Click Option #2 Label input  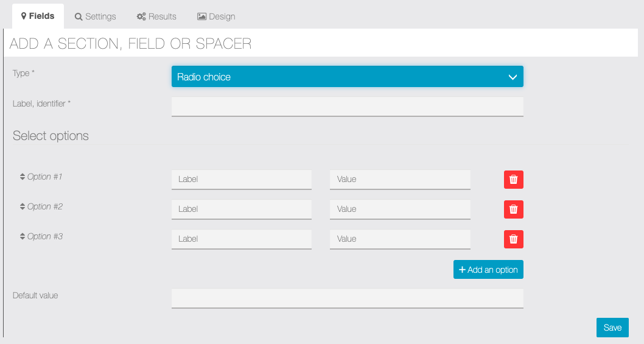tap(241, 209)
